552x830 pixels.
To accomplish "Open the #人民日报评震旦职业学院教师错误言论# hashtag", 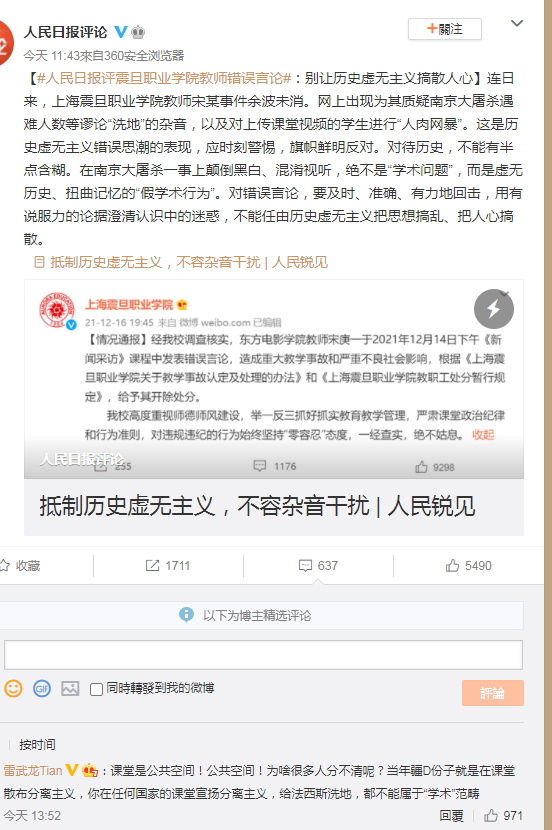I will pyautogui.click(x=164, y=78).
